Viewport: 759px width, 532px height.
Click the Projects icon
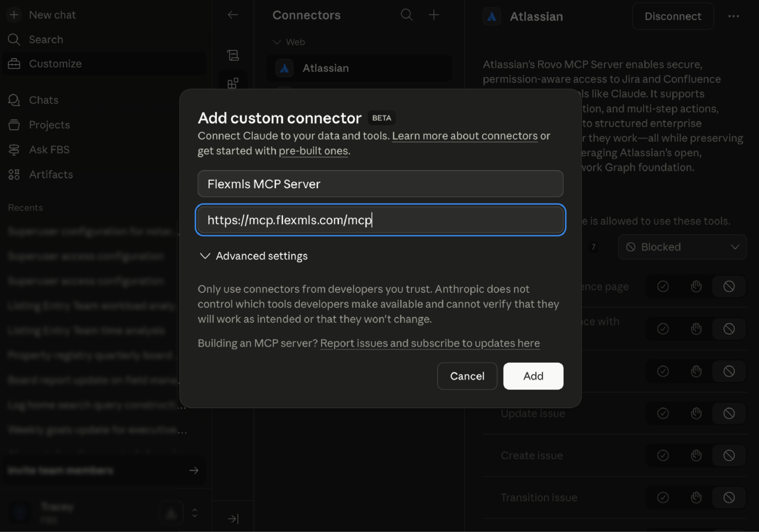click(14, 125)
